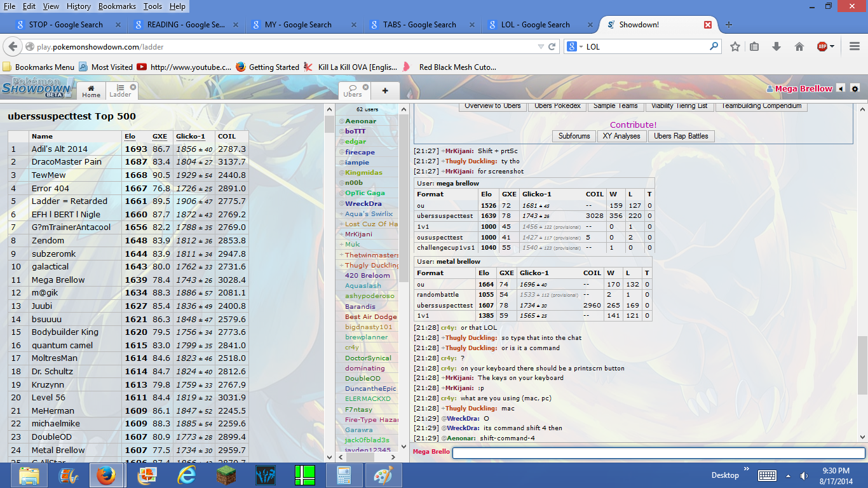Open the Most Visited bookmark

(105, 67)
